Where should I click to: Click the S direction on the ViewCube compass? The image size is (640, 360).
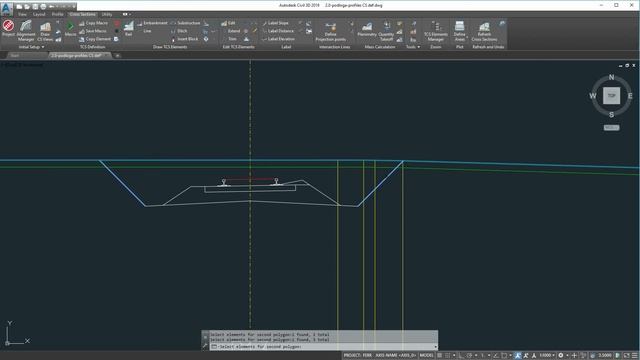tap(611, 115)
